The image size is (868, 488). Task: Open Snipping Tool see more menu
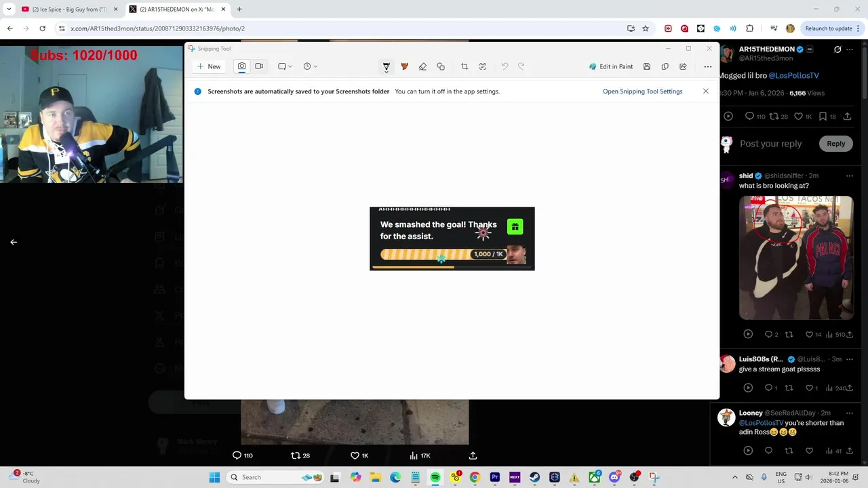click(x=707, y=66)
